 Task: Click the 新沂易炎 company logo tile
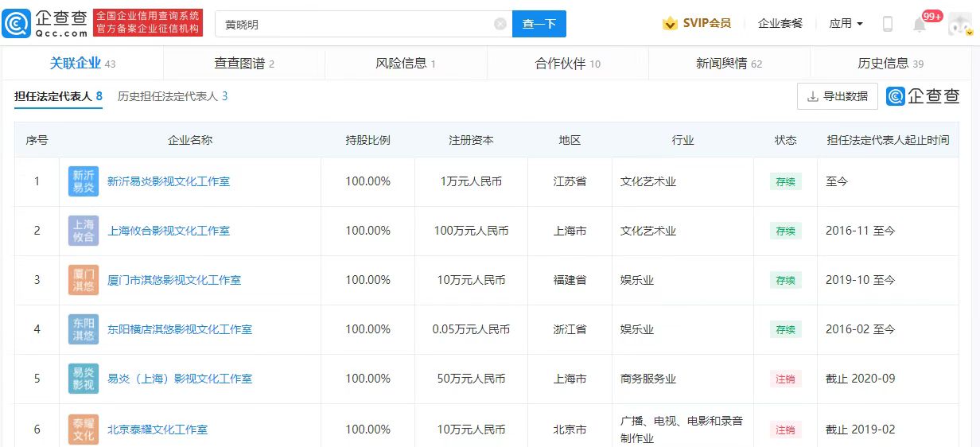click(84, 181)
